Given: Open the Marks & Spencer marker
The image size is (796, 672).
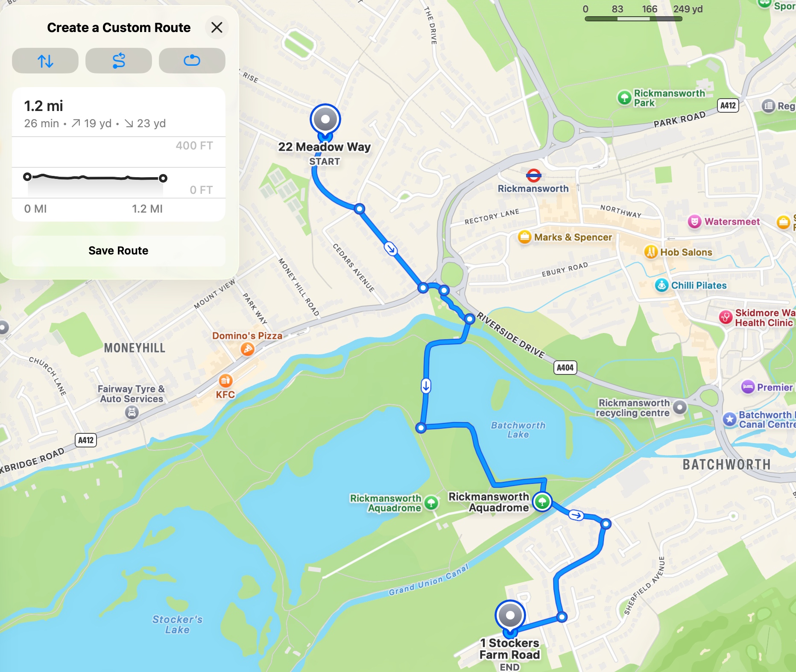Looking at the screenshot, I should (x=524, y=237).
